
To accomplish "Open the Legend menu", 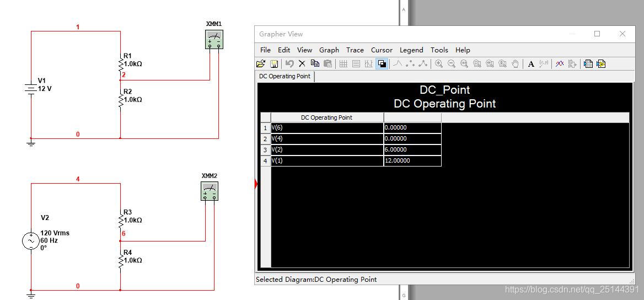I will tap(411, 50).
